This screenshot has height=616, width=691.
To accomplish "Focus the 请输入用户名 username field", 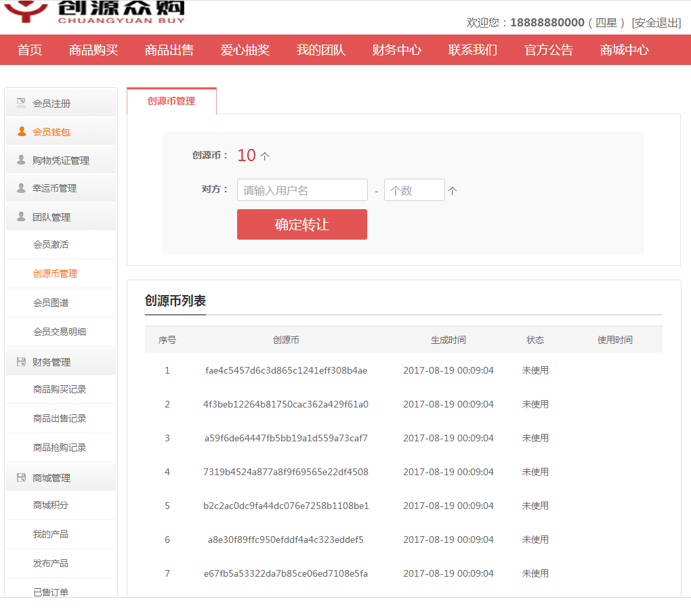I will (302, 190).
